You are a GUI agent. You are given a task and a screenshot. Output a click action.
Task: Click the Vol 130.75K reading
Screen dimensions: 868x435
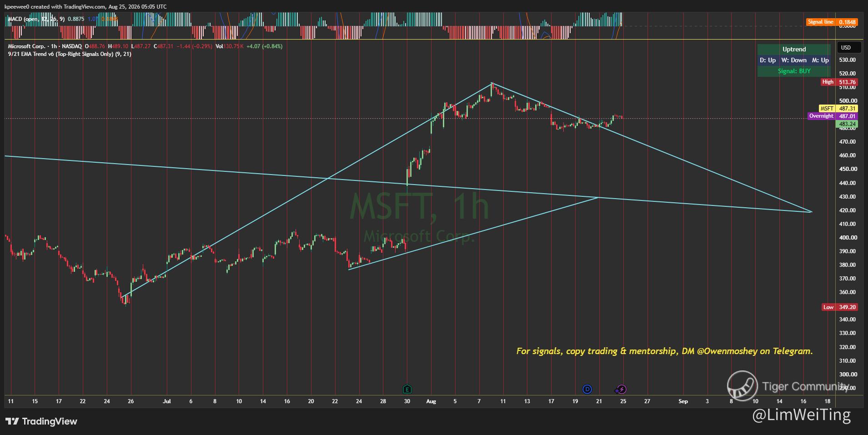click(x=230, y=46)
